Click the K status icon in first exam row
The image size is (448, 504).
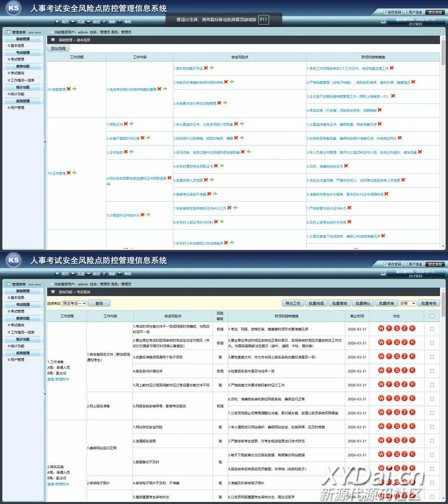pos(412,328)
